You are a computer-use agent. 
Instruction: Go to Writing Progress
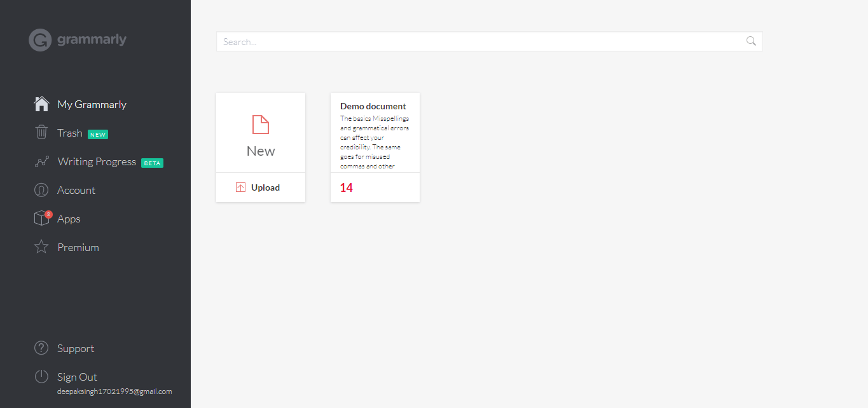pos(97,161)
